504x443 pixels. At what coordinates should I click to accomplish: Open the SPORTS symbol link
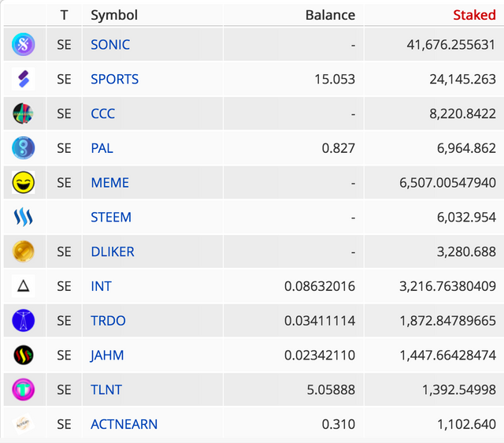(114, 79)
